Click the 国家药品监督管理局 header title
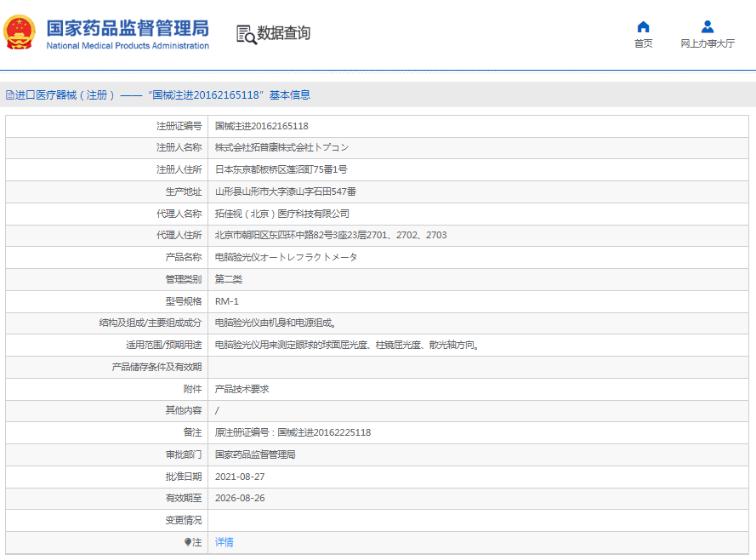This screenshot has height=560, width=756. 128,28
